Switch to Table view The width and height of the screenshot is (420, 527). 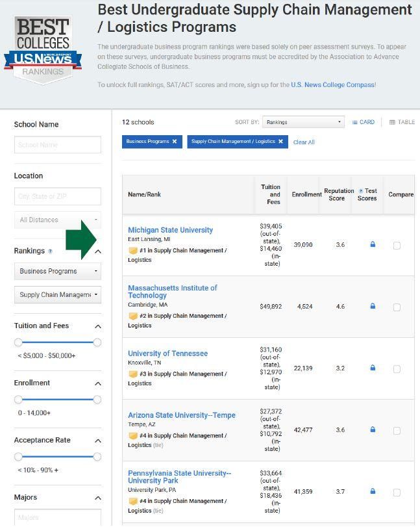pyautogui.click(x=402, y=122)
